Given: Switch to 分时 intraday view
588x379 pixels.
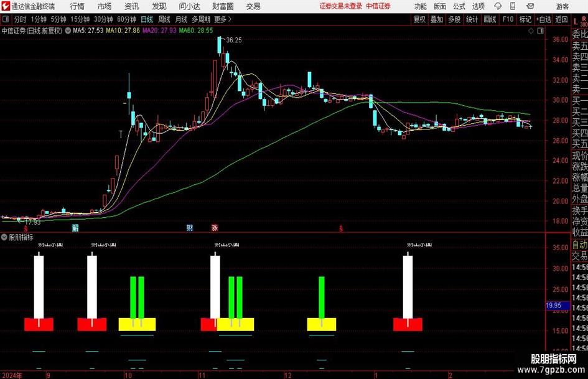Looking at the screenshot, I should 21,19.
